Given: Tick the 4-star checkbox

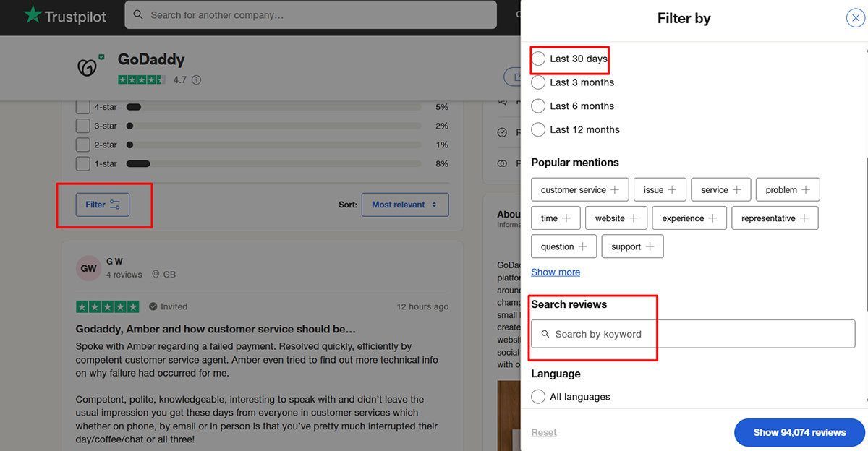Looking at the screenshot, I should pos(83,107).
